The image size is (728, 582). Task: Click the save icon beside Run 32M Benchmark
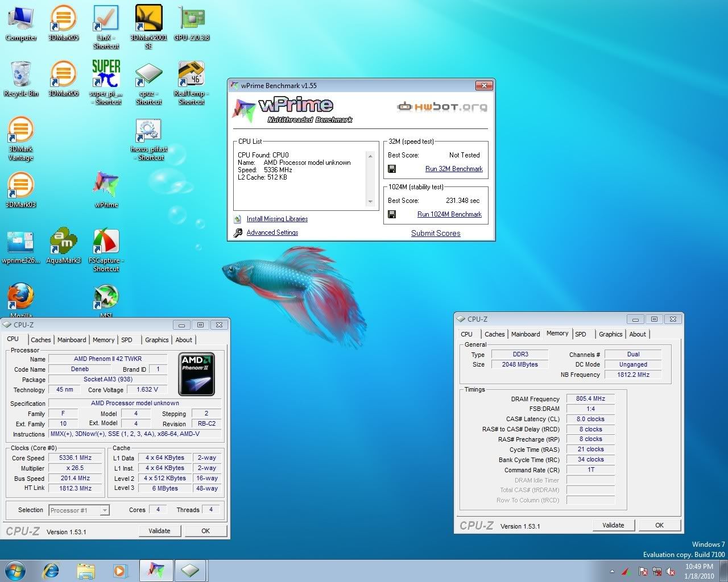[x=392, y=169]
